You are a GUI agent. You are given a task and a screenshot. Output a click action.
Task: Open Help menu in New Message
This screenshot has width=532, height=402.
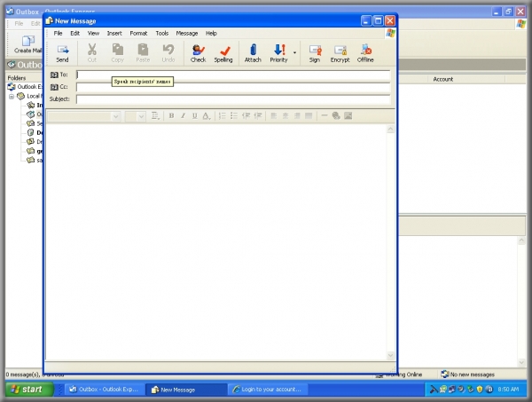coord(211,33)
